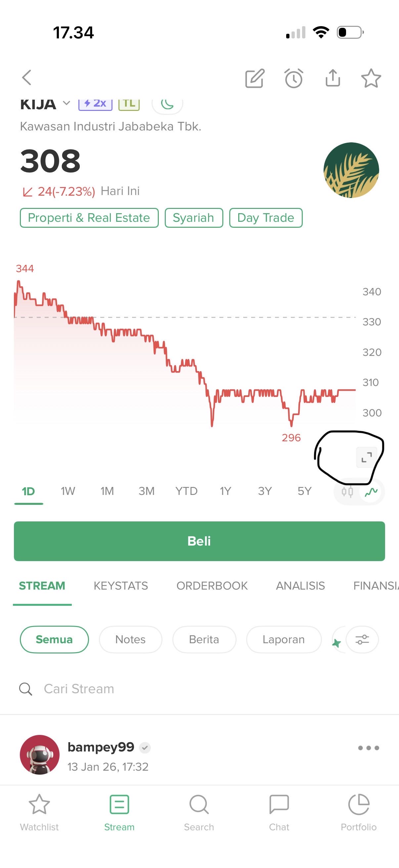This screenshot has height=868, width=399.
Task: Tap the share icon
Action: [333, 78]
